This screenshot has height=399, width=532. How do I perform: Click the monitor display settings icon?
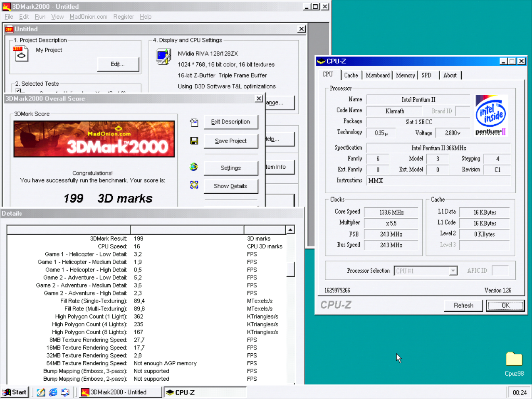pos(163,57)
